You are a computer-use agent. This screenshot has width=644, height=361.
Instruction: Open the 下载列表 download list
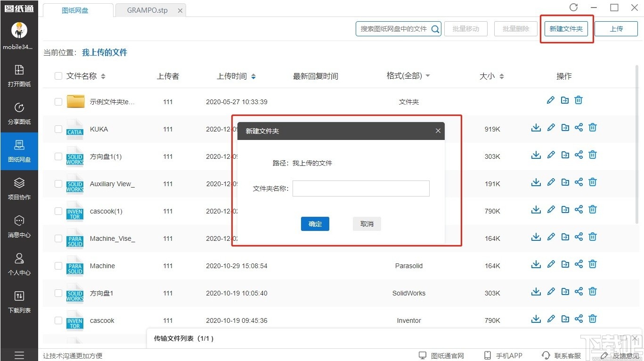[19, 302]
